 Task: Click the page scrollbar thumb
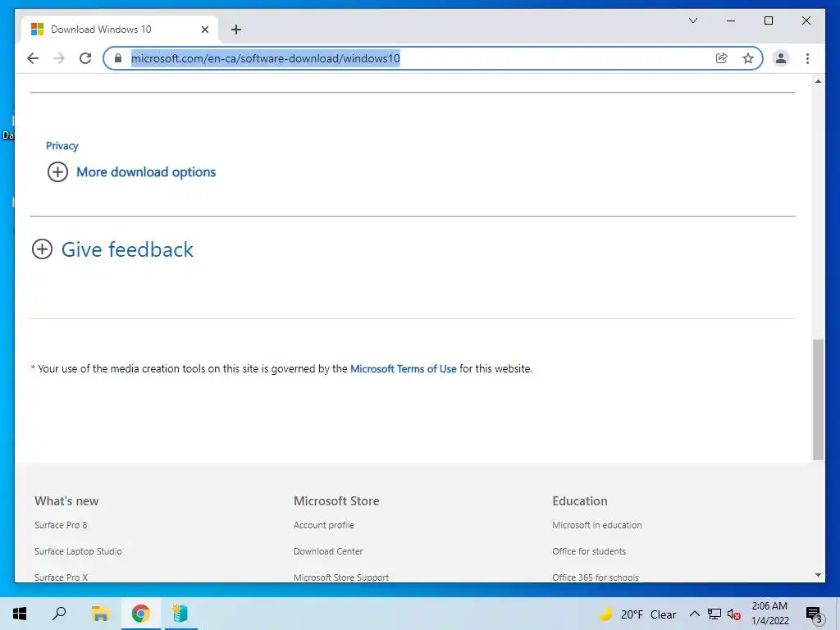click(818, 399)
